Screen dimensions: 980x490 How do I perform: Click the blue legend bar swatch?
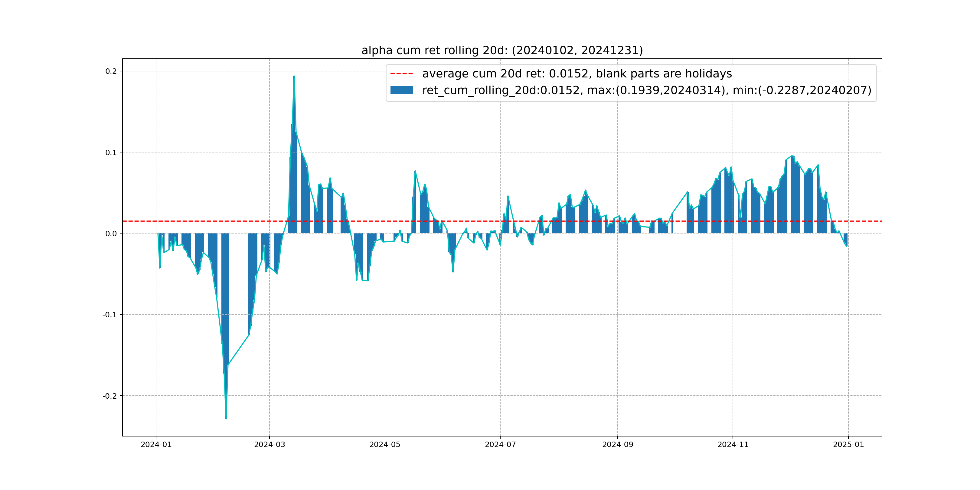click(401, 90)
